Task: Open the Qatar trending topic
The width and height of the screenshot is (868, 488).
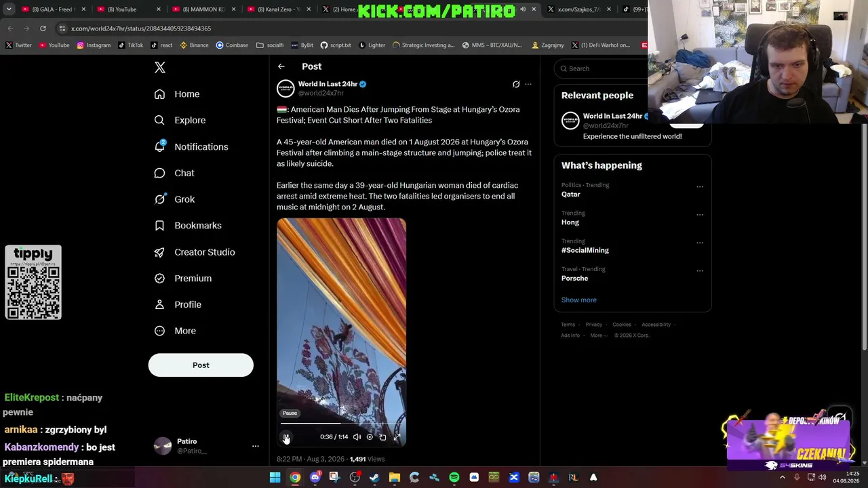Action: click(x=571, y=195)
